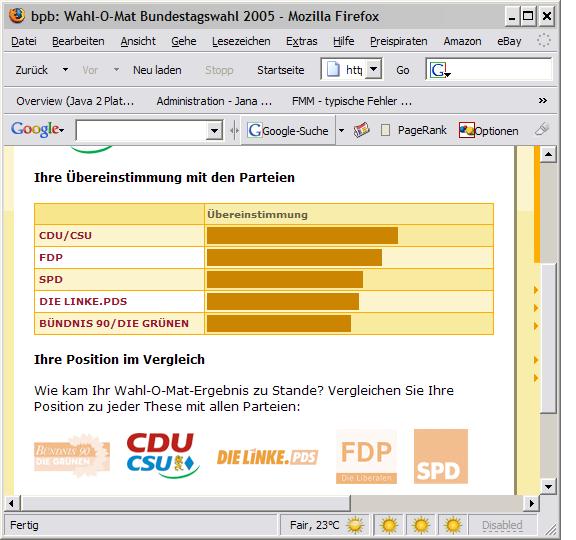Expand bookmarks toolbar overflow chevron
Image resolution: width=576 pixels, height=540 pixels.
click(543, 101)
